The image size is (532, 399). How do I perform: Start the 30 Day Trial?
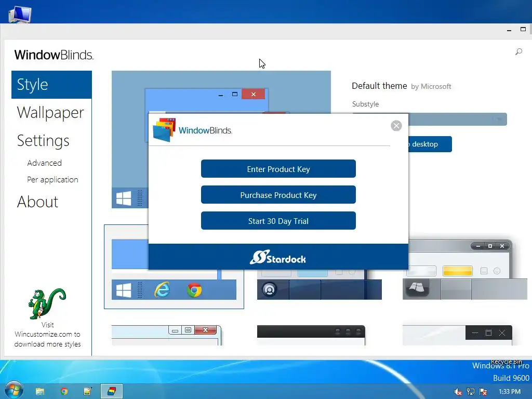[278, 221]
